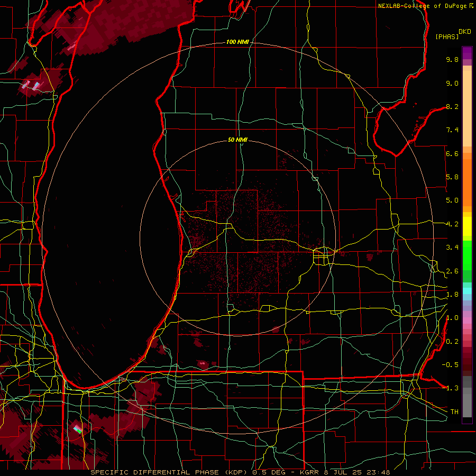The image size is (476, 476).
Task: Click the 50 NMI range ring label
Action: click(x=237, y=140)
